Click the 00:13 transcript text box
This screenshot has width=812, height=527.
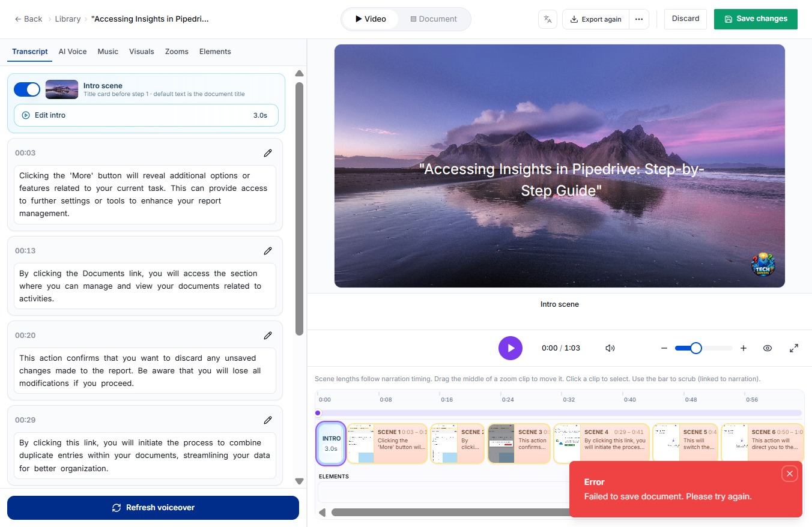tap(145, 286)
